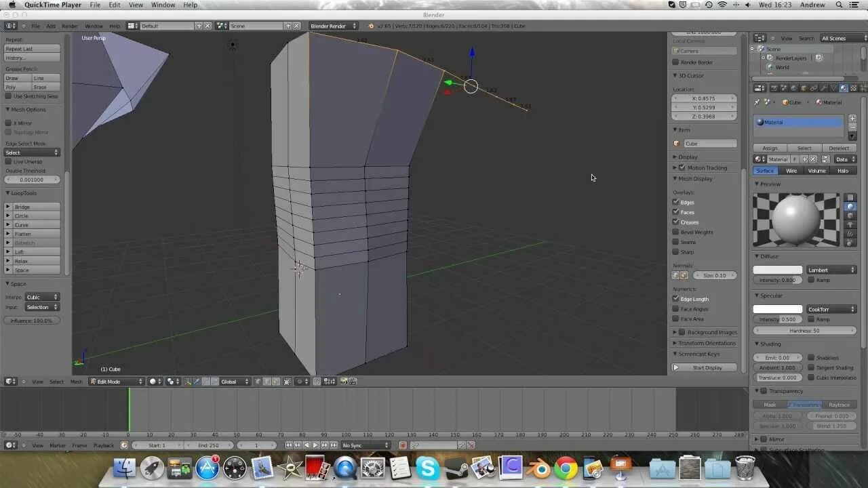Play the animation forward
Image resolution: width=868 pixels, height=488 pixels.
click(315, 445)
